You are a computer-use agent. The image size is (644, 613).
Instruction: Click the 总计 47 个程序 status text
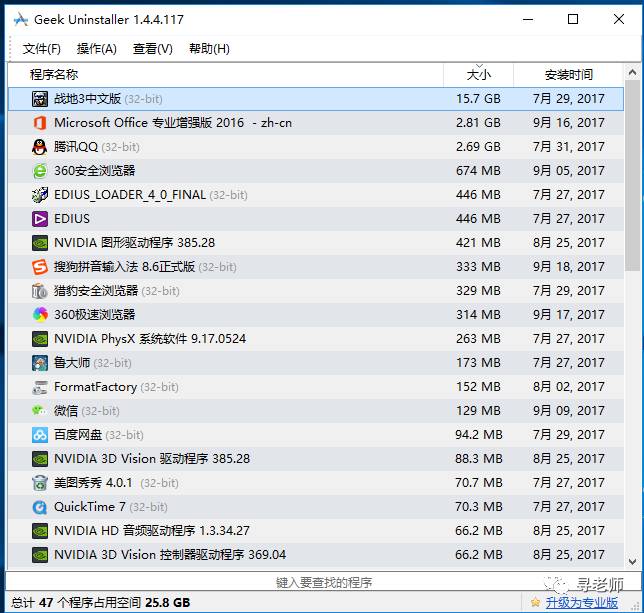pos(101,603)
